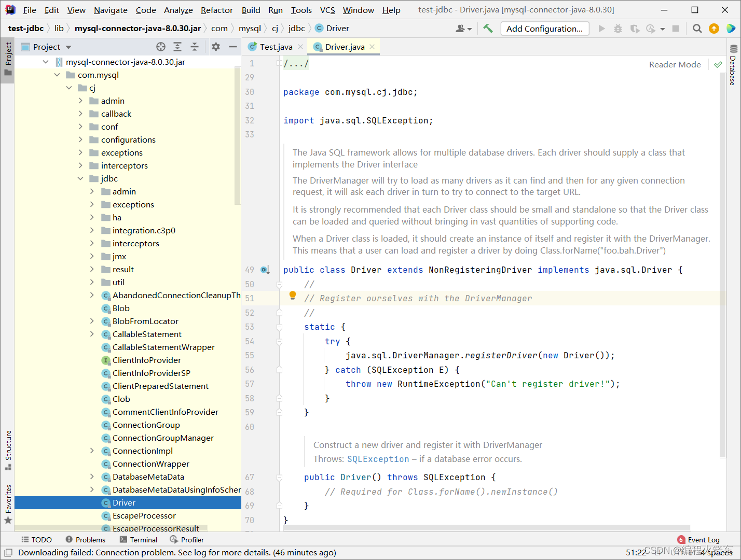Toggle fold marker at catch line 56

coord(279,370)
